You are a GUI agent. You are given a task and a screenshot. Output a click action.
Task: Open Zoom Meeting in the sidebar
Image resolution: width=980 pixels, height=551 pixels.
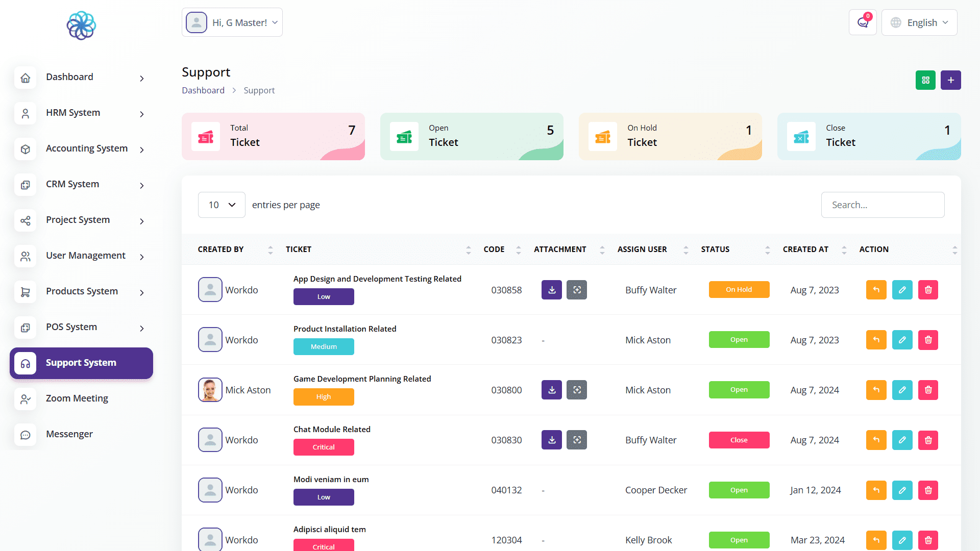(77, 398)
